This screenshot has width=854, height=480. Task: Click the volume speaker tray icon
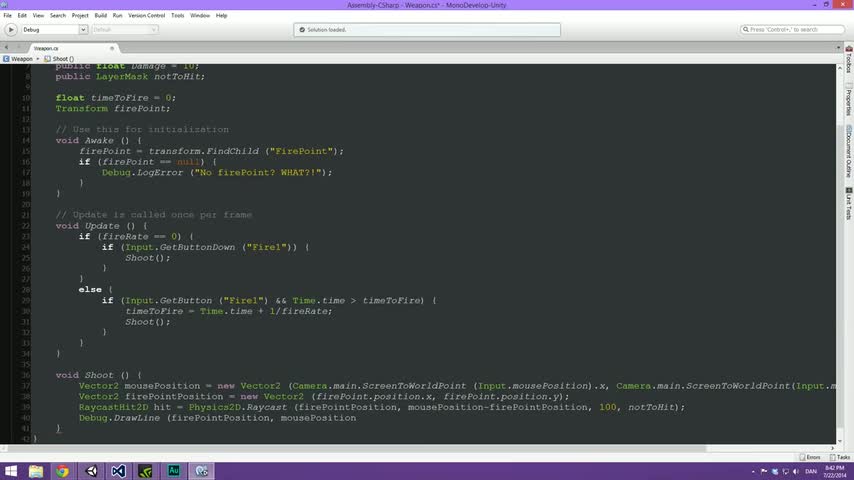pos(796,471)
